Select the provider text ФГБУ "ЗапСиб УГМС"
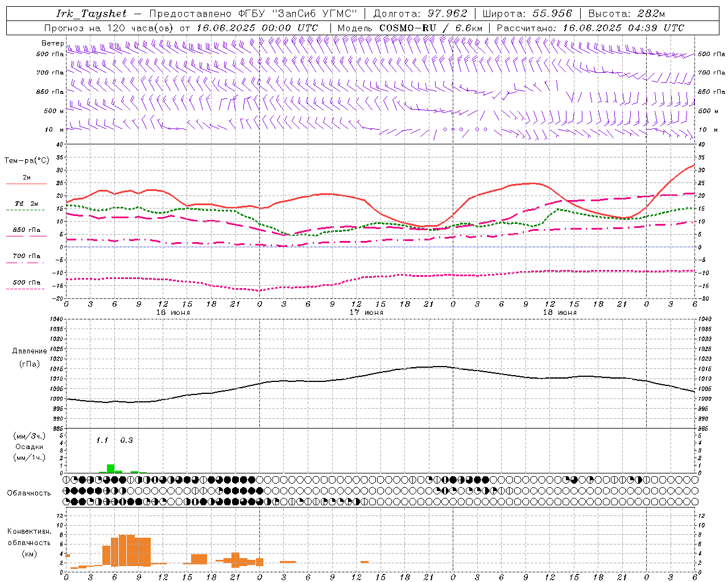The width and height of the screenshot is (728, 582). (x=298, y=14)
